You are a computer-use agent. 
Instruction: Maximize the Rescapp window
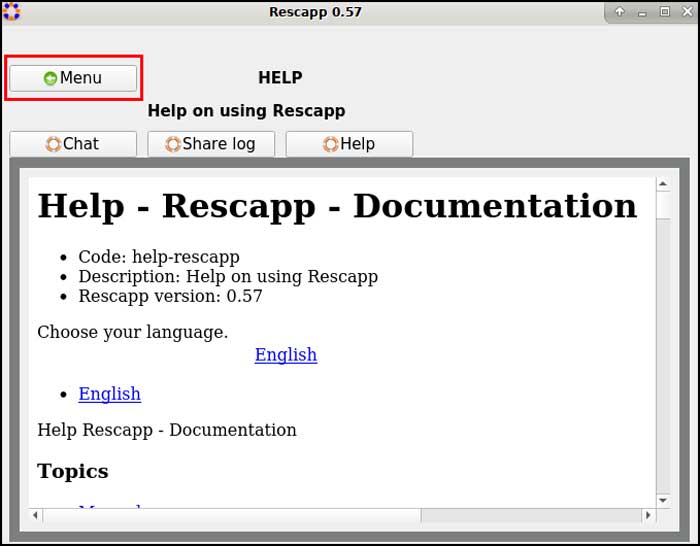(x=664, y=12)
